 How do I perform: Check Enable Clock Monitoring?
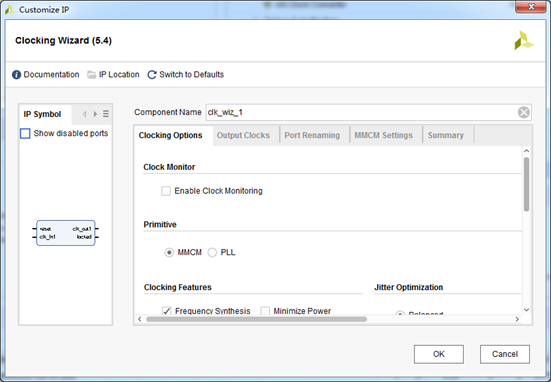pyautogui.click(x=166, y=191)
